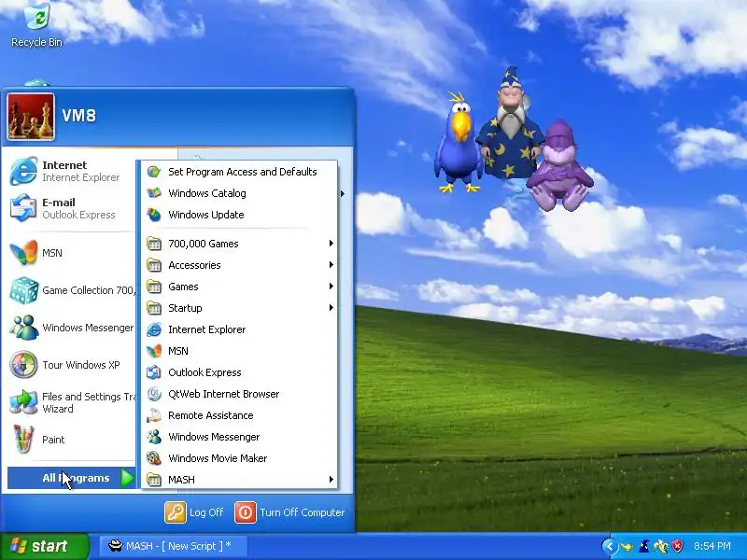Click the Windows Catalog submenu arrow
Image resolution: width=747 pixels, height=560 pixels.
342,194
